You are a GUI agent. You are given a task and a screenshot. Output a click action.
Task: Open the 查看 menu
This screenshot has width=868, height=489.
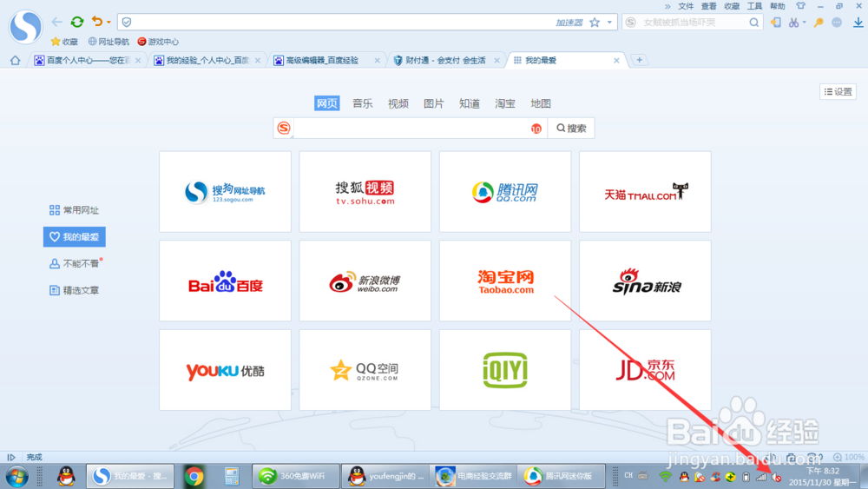(x=708, y=6)
